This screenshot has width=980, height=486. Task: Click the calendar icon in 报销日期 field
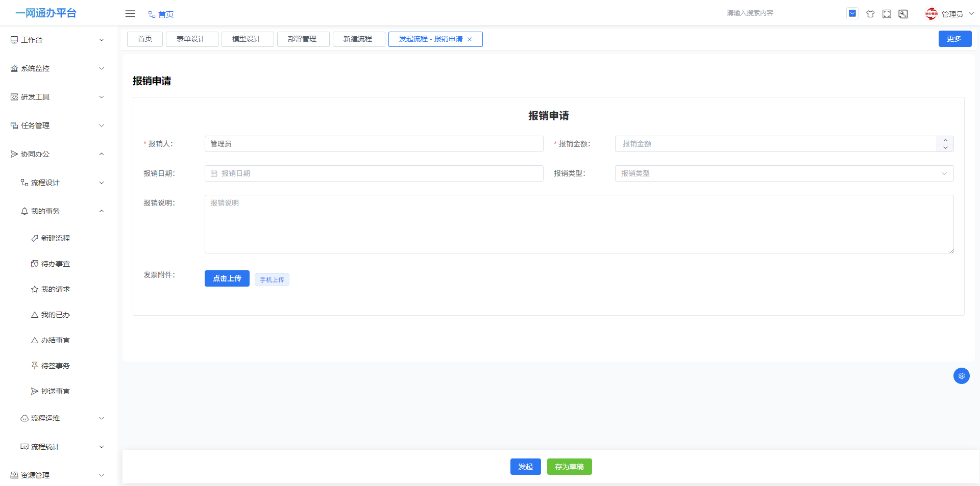pos(214,173)
